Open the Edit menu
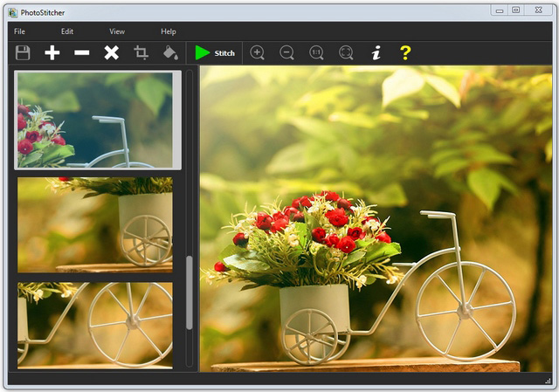The height and width of the screenshot is (392, 559). tap(67, 31)
